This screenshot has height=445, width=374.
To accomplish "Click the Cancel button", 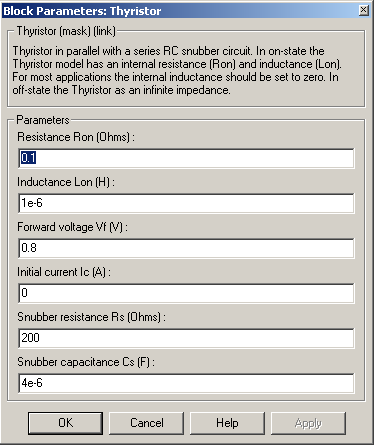I will (146, 423).
